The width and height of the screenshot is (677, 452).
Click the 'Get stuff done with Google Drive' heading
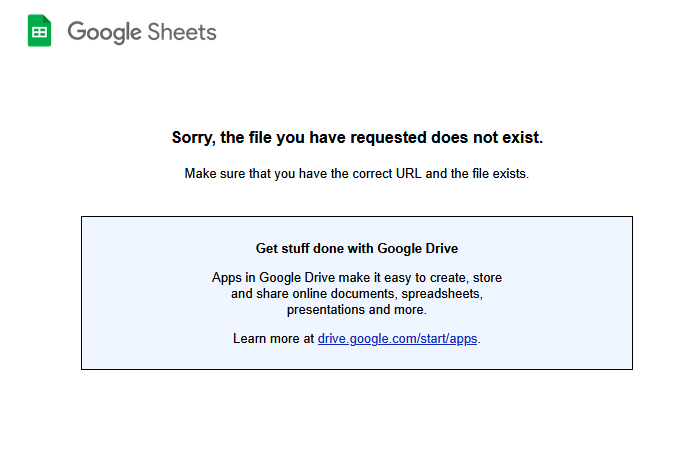[357, 248]
